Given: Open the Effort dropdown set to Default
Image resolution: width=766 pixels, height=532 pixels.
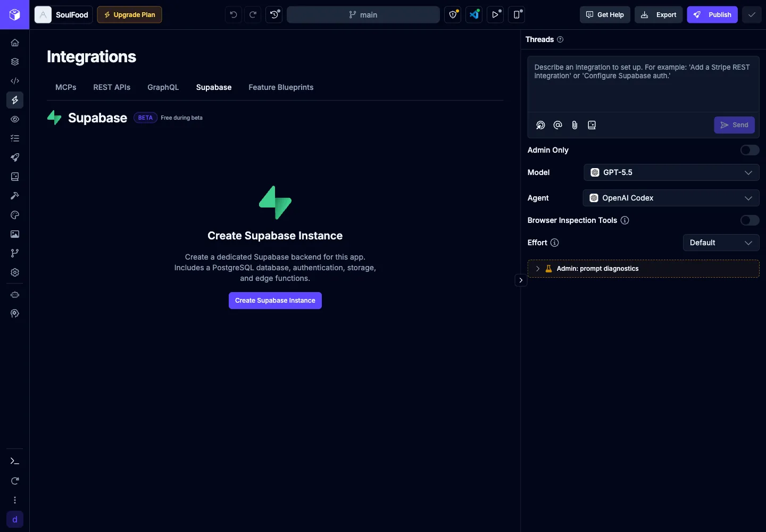Looking at the screenshot, I should 721,243.
